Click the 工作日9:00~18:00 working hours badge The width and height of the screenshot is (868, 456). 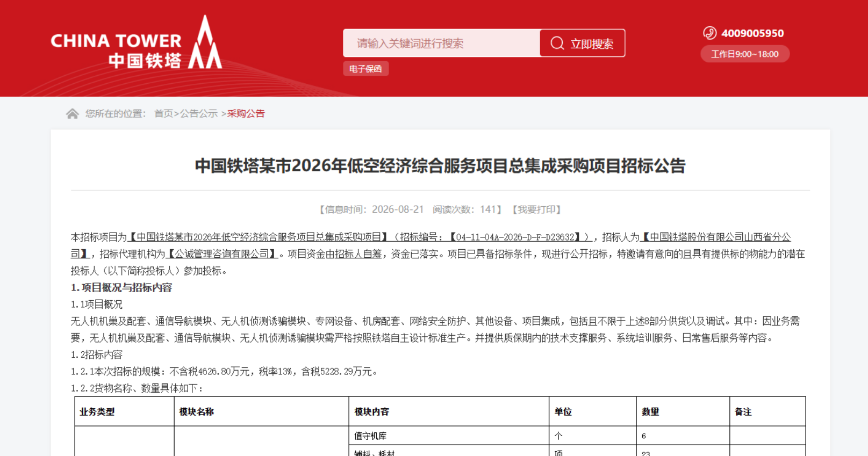(x=745, y=54)
